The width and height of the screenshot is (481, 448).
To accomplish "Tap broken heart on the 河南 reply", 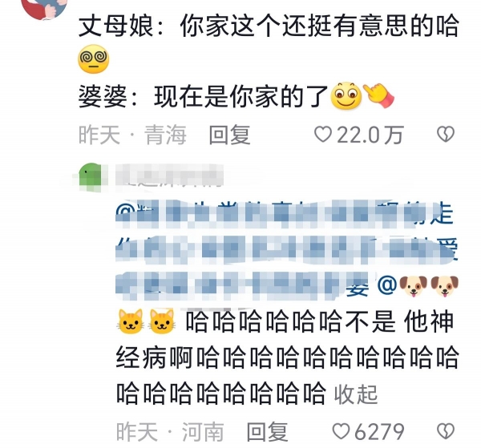I will [x=446, y=431].
